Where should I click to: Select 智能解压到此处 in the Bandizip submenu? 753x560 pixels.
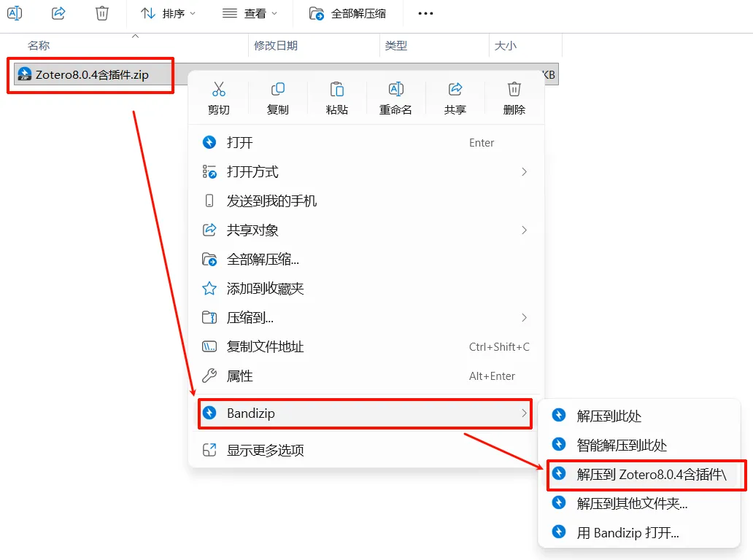(x=639, y=445)
